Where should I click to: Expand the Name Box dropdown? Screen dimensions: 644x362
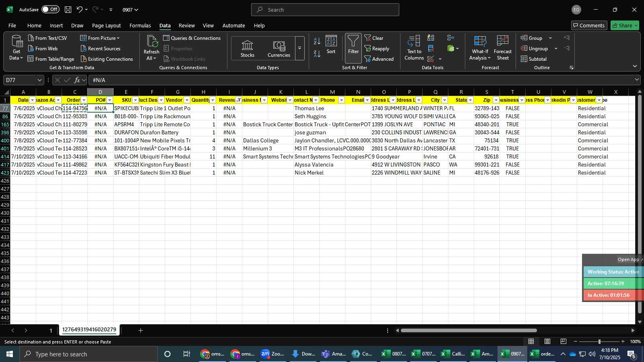pyautogui.click(x=39, y=80)
